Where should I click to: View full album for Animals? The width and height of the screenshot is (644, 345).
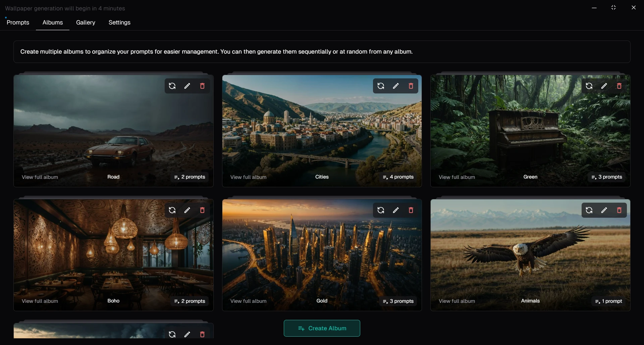click(457, 301)
